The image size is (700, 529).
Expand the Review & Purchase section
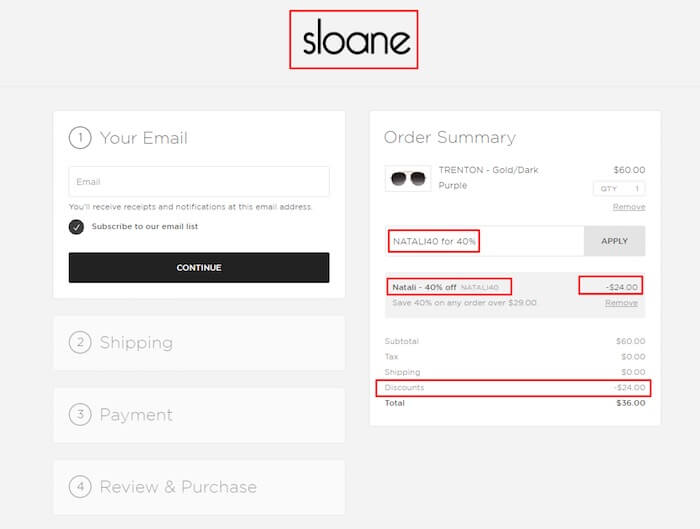tap(199, 487)
